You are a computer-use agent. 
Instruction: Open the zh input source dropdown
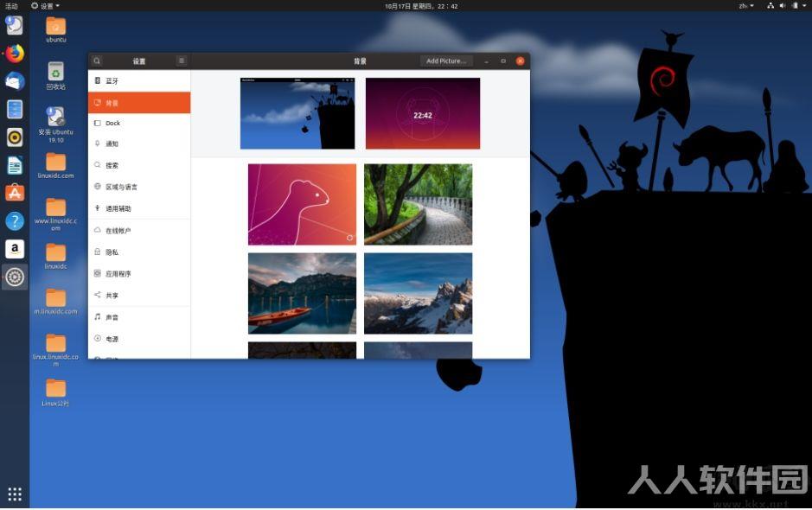[x=745, y=6]
